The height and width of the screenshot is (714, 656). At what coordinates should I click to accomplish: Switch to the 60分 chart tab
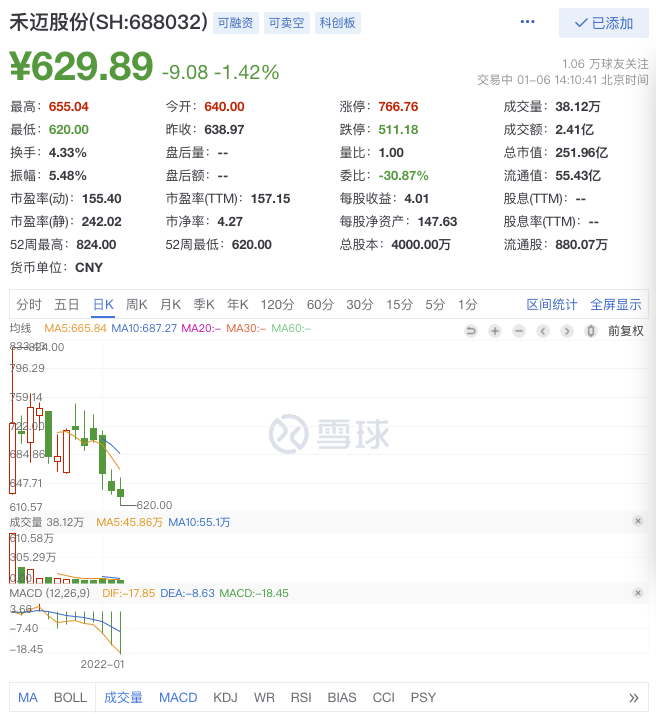(320, 304)
